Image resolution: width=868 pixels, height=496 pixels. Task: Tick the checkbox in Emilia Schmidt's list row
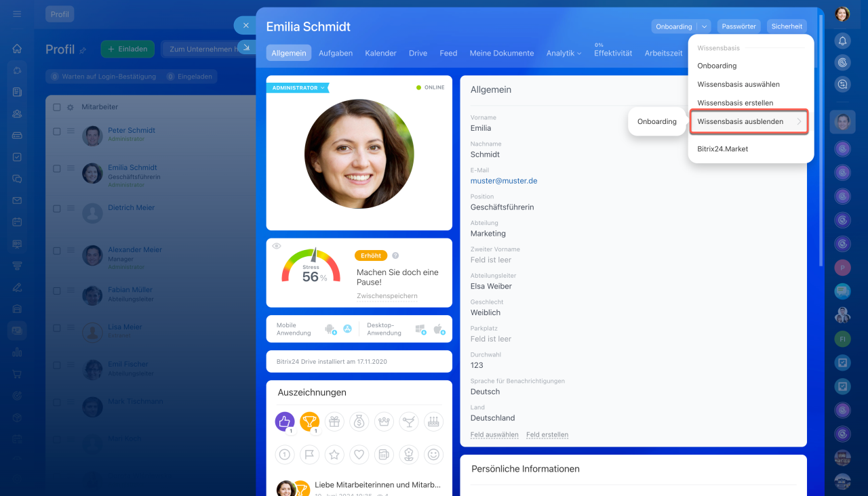point(57,169)
